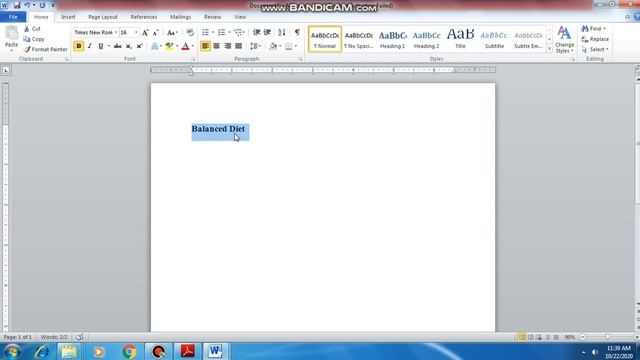Image resolution: width=640 pixels, height=360 pixels.
Task: Open the font size dropdown
Action: [136, 32]
